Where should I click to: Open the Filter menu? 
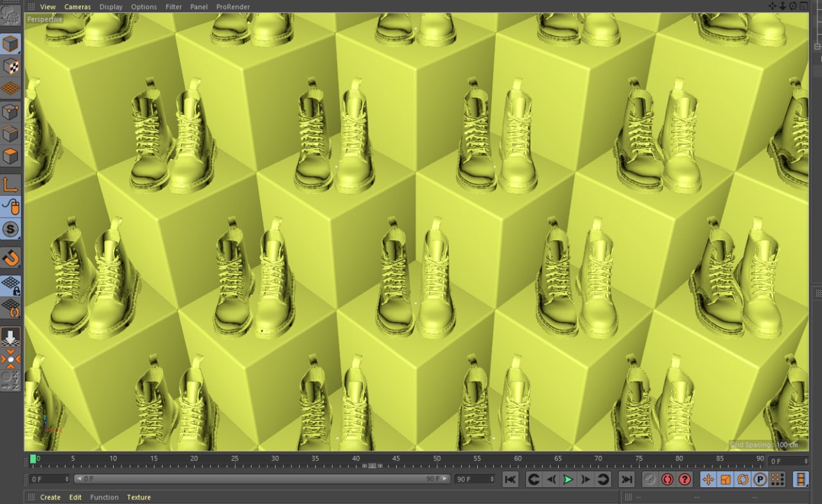click(x=173, y=7)
